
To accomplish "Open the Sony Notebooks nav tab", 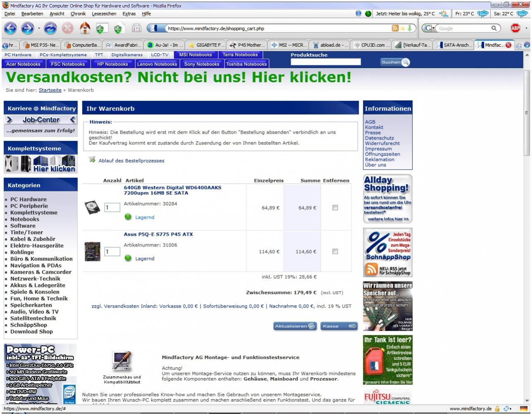I will (202, 64).
